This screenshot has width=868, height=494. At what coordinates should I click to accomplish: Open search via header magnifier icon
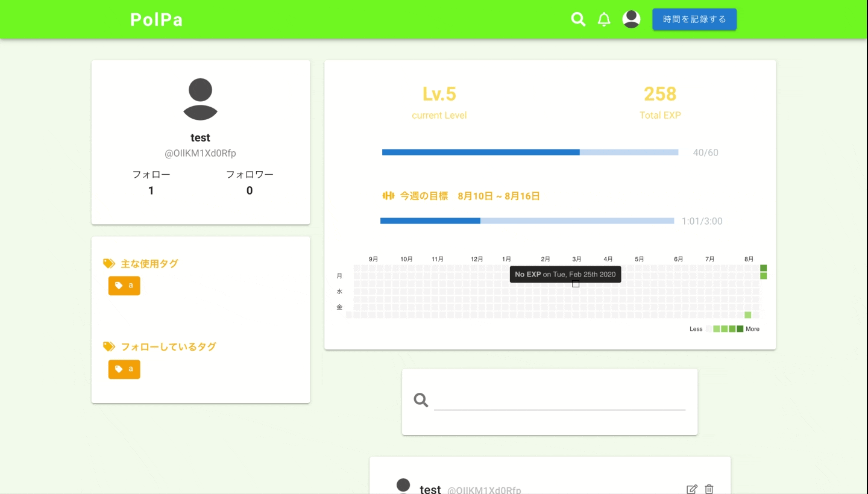(x=578, y=19)
